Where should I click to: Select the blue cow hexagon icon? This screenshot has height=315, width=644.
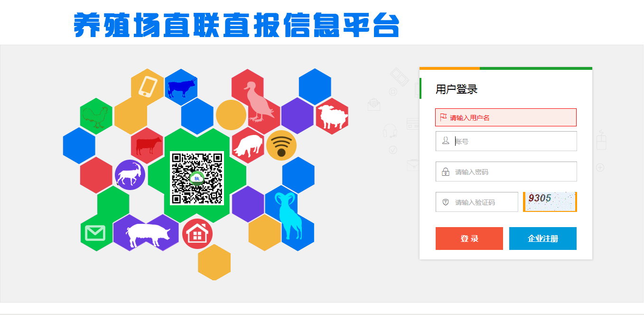(181, 87)
